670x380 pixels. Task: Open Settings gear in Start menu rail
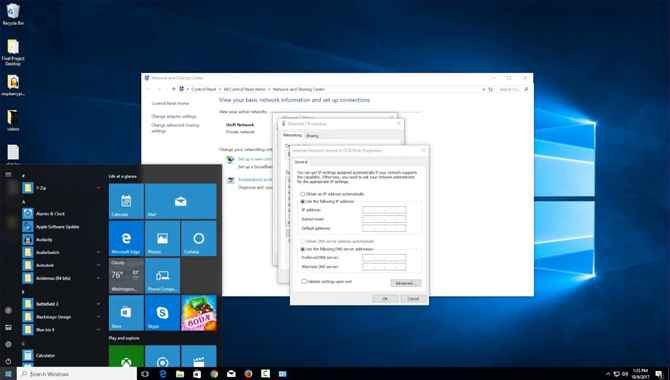(x=8, y=344)
